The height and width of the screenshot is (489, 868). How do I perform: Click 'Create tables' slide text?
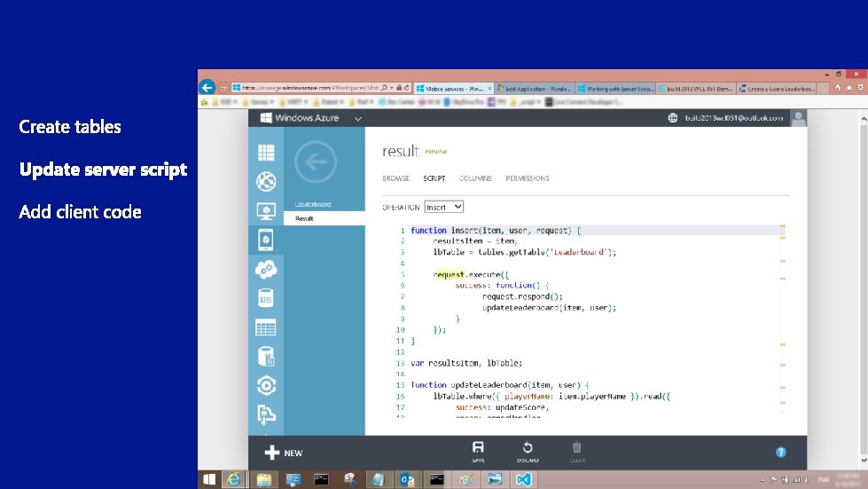click(70, 127)
